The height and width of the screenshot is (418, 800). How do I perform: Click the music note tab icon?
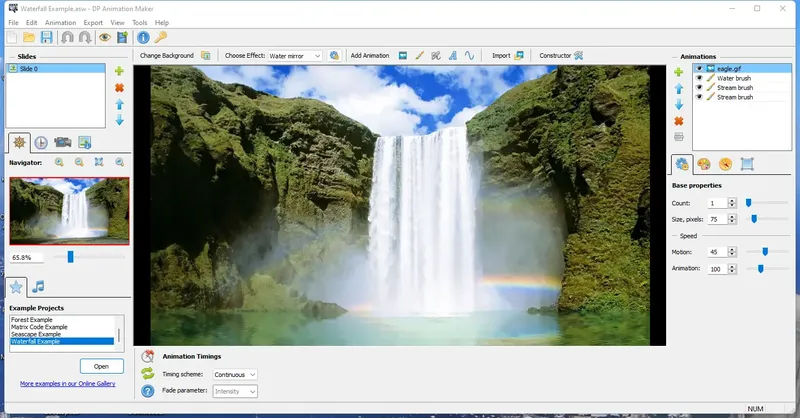[38, 287]
